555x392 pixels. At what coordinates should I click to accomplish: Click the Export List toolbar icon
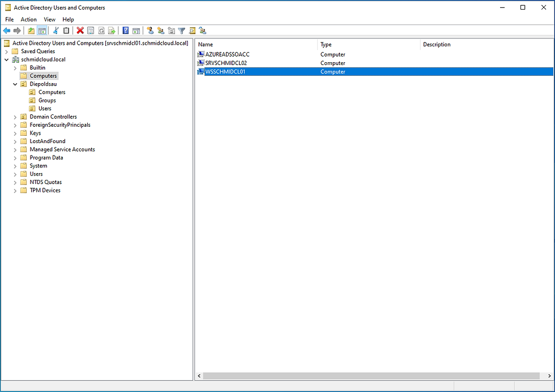112,31
